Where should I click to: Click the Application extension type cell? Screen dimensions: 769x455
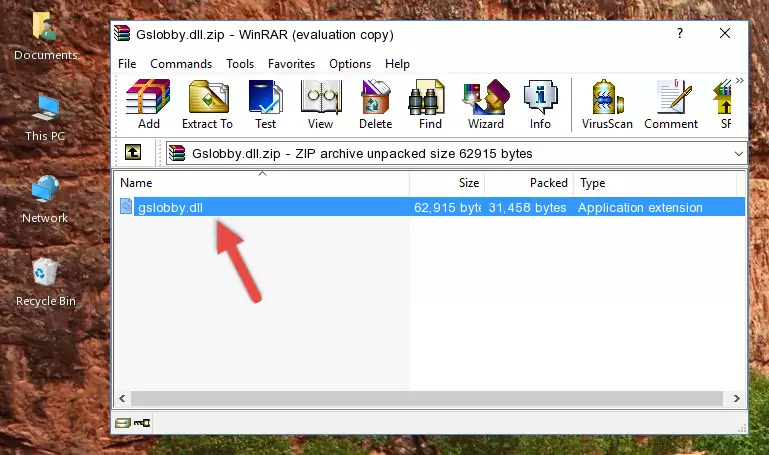pos(640,207)
